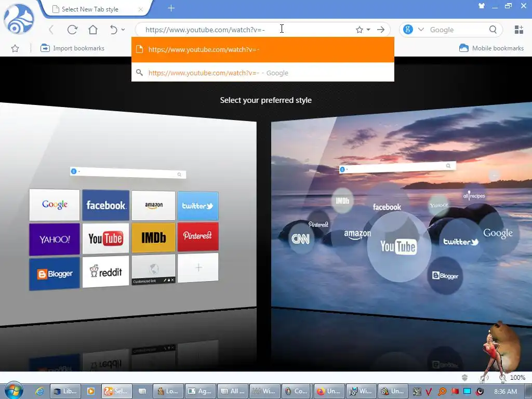Click the blue search engine icon
The width and height of the screenshot is (532, 399).
(x=408, y=30)
